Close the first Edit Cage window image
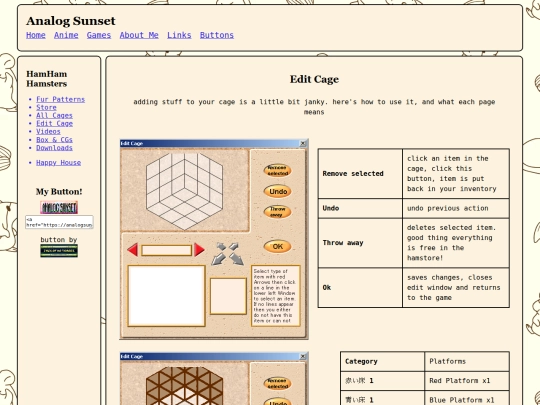The width and height of the screenshot is (540, 405). [303, 144]
